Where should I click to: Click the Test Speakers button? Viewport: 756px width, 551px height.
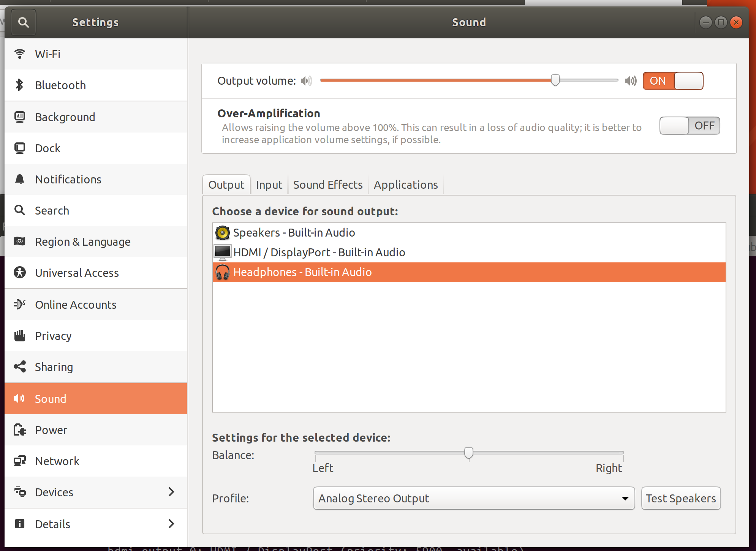[x=680, y=498]
